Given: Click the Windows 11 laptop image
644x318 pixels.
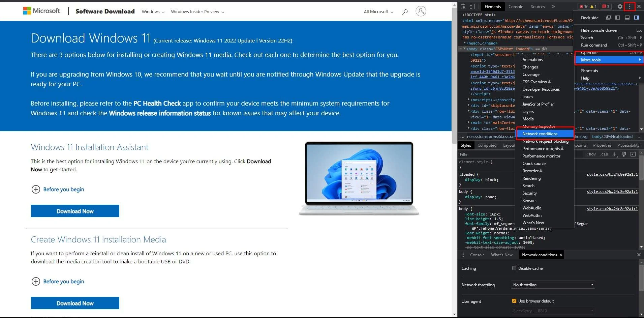Looking at the screenshot, I should pos(359,178).
